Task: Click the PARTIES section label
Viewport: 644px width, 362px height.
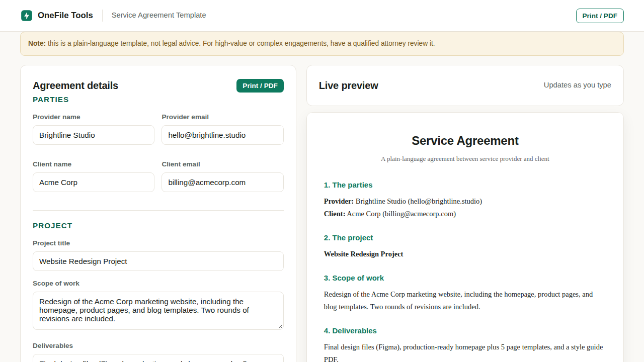Action: click(51, 100)
